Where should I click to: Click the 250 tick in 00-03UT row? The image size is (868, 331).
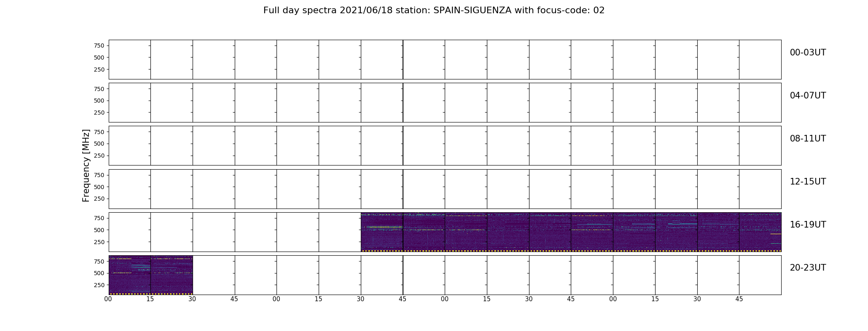(x=99, y=70)
